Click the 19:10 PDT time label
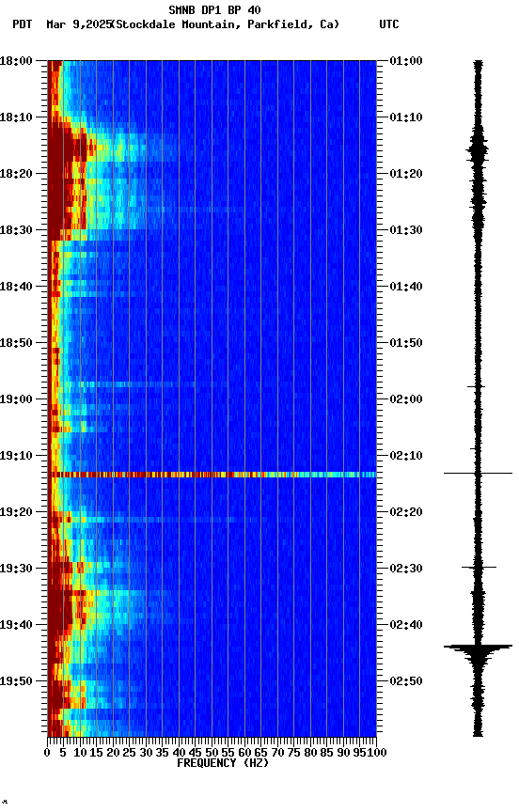 tap(16, 456)
